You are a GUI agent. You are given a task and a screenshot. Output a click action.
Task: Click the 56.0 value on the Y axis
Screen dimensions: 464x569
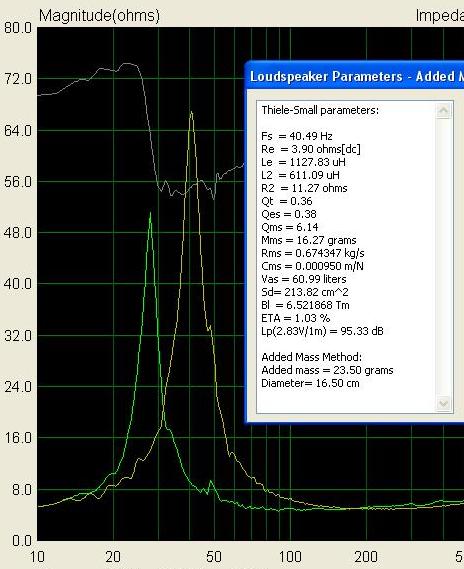pyautogui.click(x=18, y=182)
